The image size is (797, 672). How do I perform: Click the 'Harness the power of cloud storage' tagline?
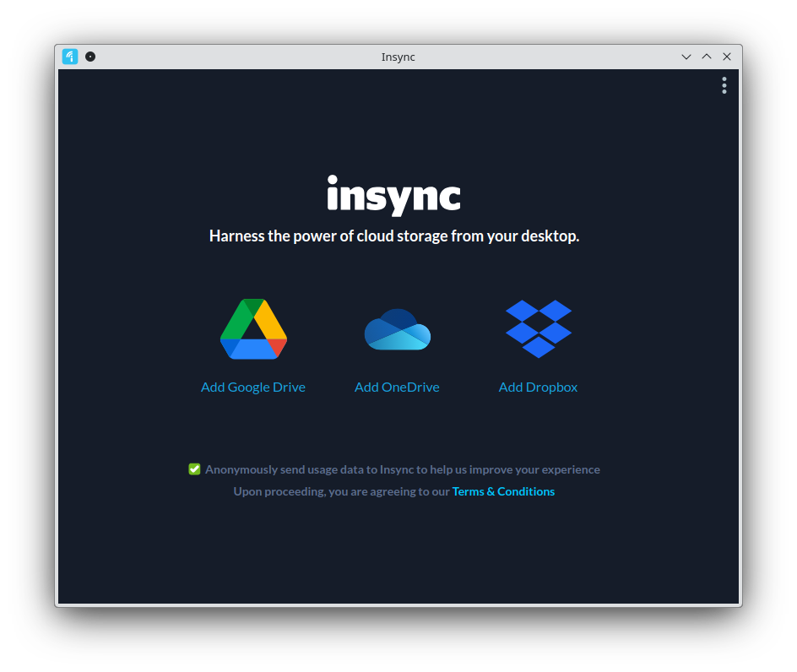394,236
